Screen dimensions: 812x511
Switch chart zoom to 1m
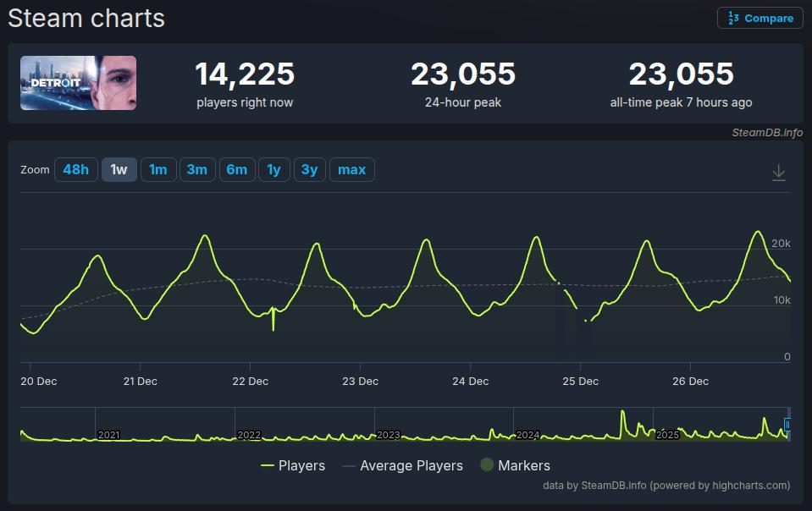[x=158, y=169]
